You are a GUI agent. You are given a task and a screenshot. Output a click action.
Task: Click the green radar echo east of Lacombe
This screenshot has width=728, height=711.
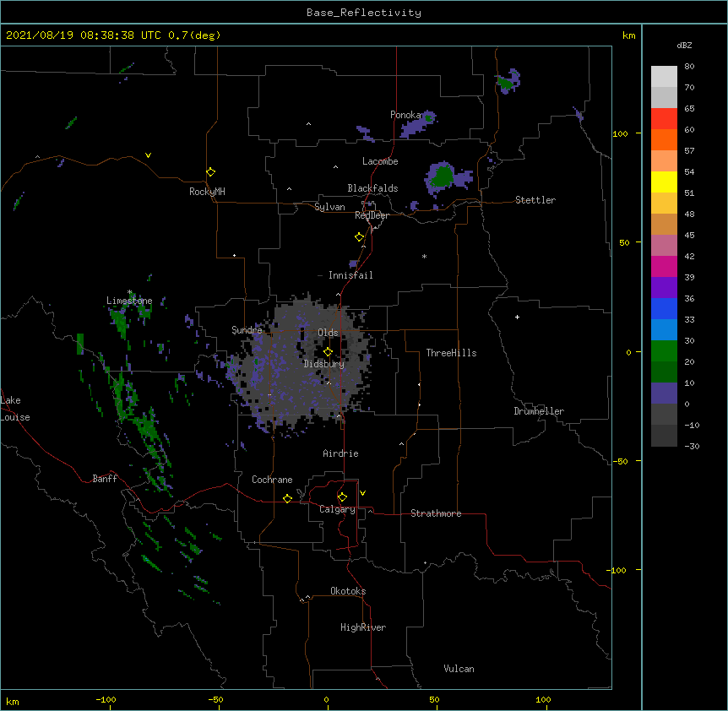(444, 176)
